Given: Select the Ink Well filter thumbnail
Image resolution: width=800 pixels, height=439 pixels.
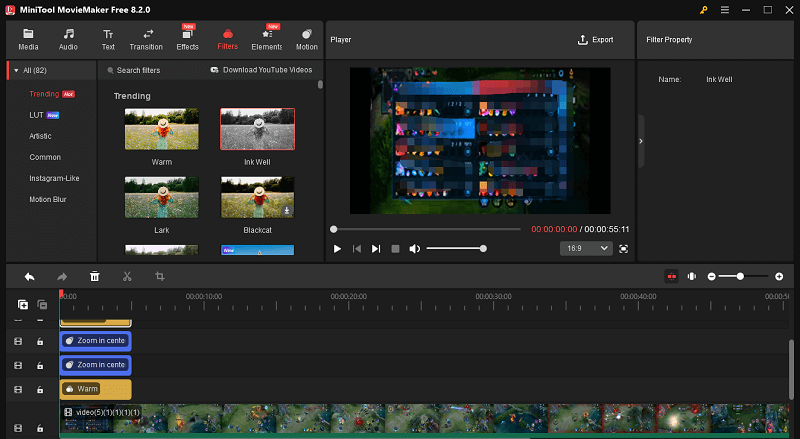Looking at the screenshot, I should pos(257,129).
